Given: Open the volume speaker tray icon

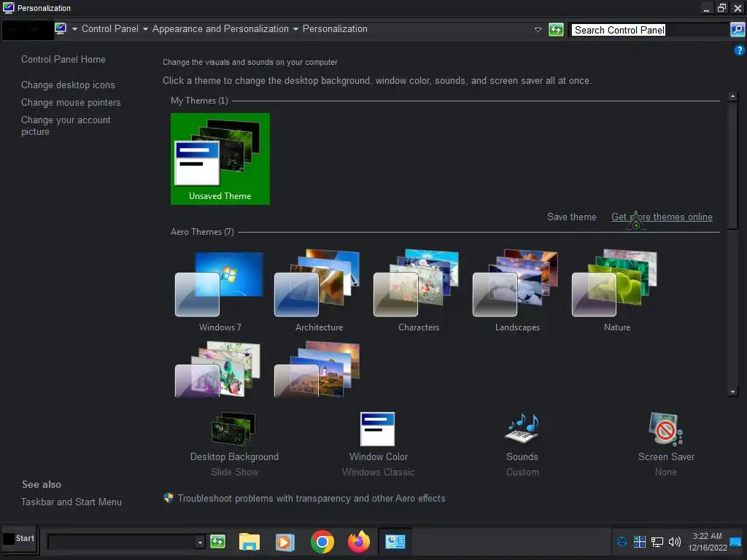Looking at the screenshot, I should tap(675, 542).
